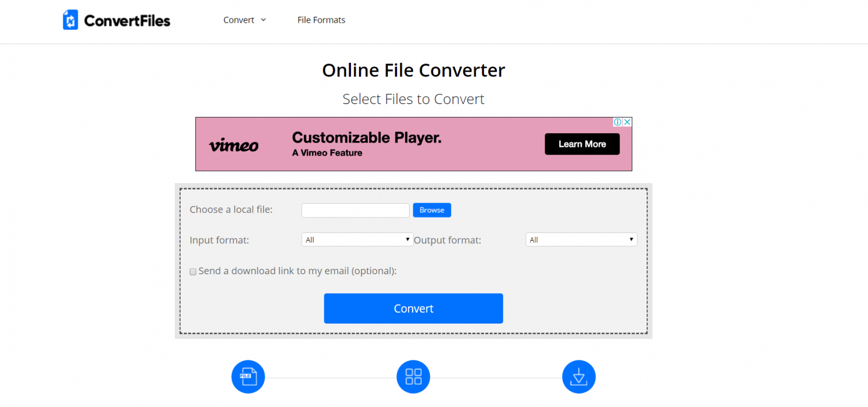Open the Input format dropdown
The image size is (868, 407).
(x=357, y=240)
